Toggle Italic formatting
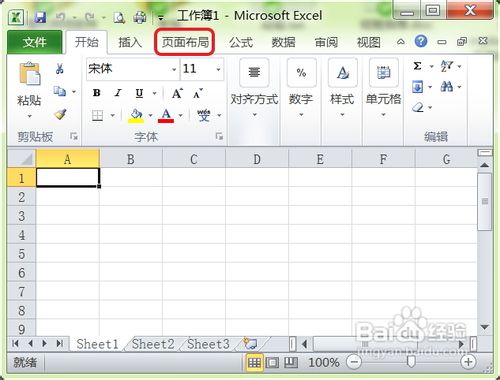This screenshot has height=380, width=500. pyautogui.click(x=118, y=93)
